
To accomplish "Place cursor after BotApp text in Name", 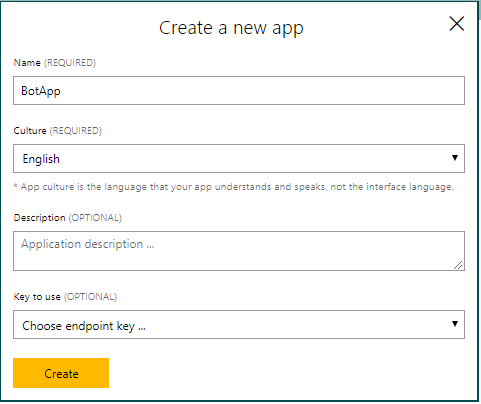I will click(x=62, y=91).
